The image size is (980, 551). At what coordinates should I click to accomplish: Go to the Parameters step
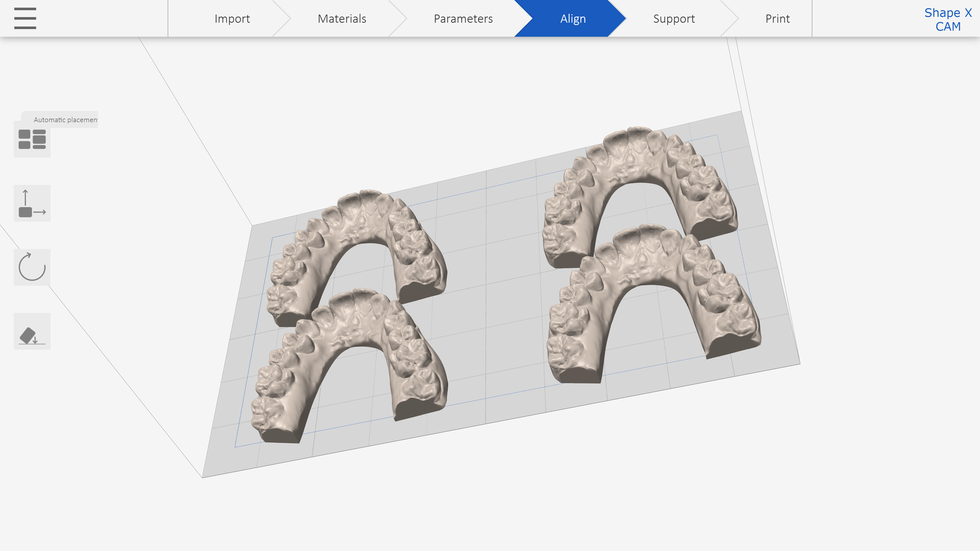tap(463, 18)
